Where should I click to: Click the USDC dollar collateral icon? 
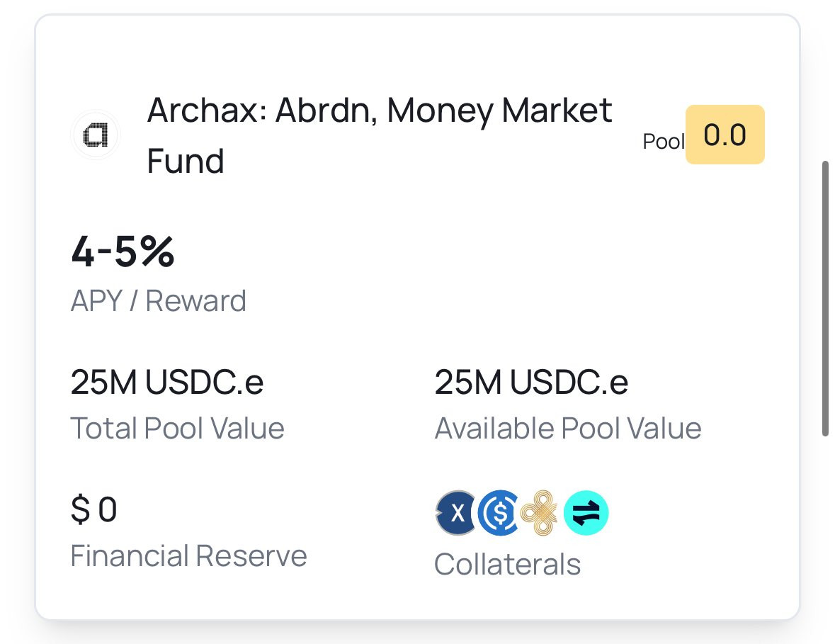click(499, 513)
